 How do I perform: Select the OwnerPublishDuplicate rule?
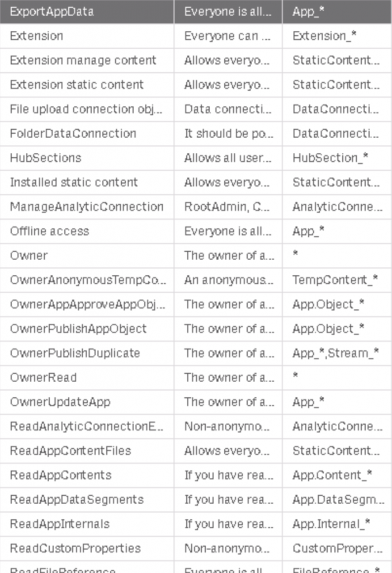coord(75,353)
